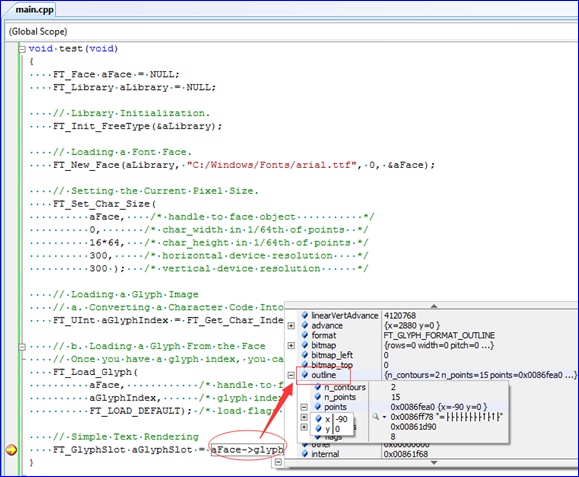Collapse the void test(void) function outline
Viewport: 579px width, 477px height.
point(22,49)
